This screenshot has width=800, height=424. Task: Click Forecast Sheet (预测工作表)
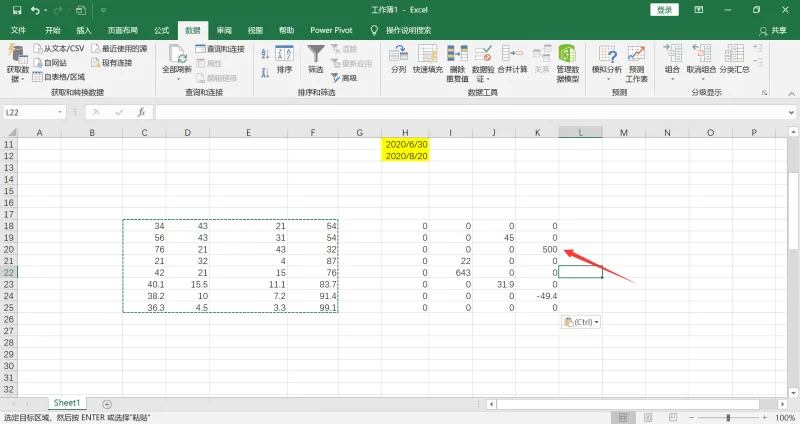636,64
